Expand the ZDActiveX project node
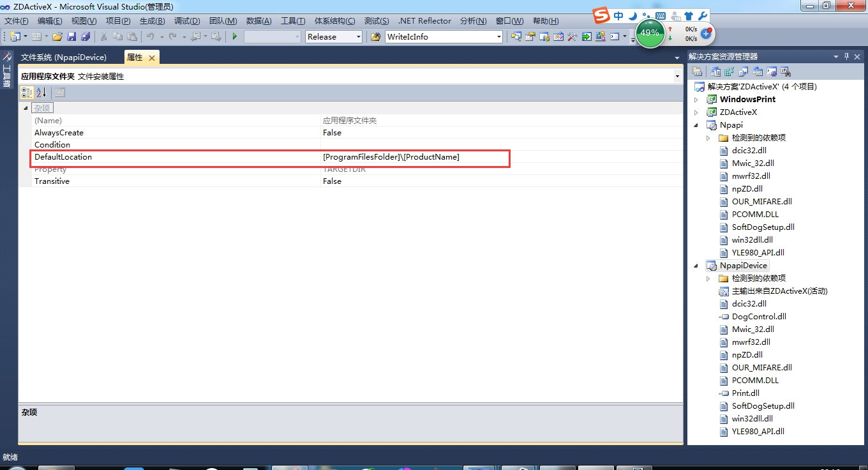Viewport: 868px width, 470px height. 696,112
